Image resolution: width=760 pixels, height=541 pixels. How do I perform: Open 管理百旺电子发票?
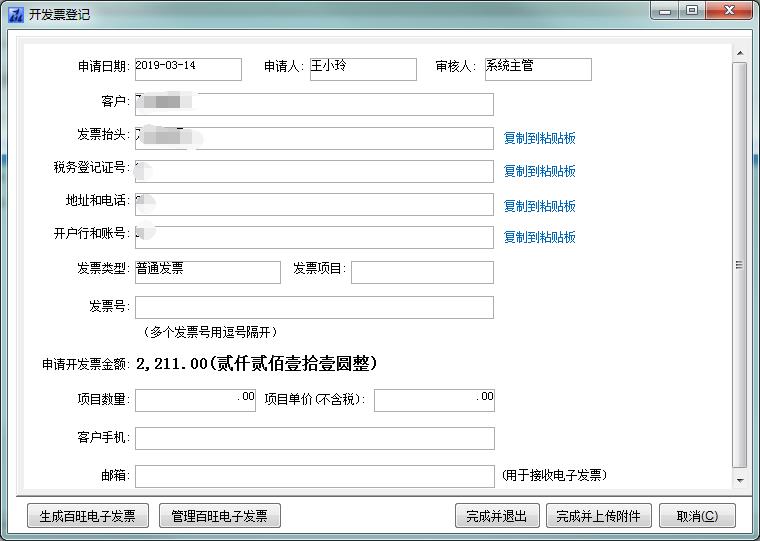point(220,516)
